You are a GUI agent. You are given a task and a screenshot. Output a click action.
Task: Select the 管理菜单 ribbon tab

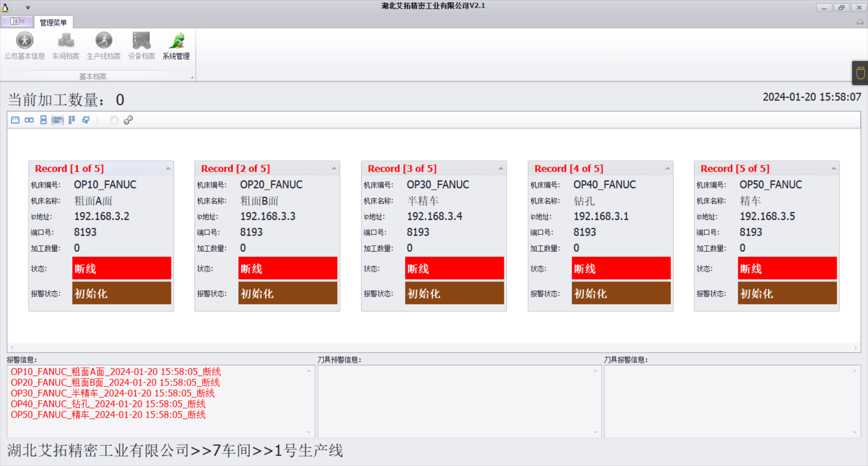(x=53, y=22)
